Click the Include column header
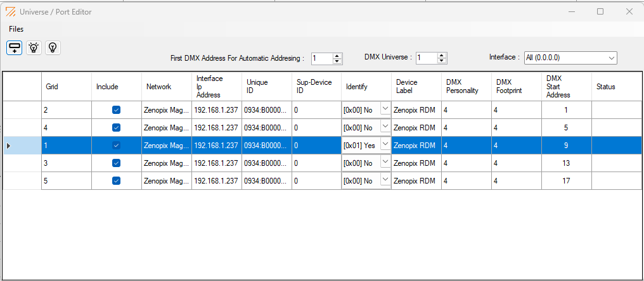Viewport: 644px width, 281px height. point(117,87)
